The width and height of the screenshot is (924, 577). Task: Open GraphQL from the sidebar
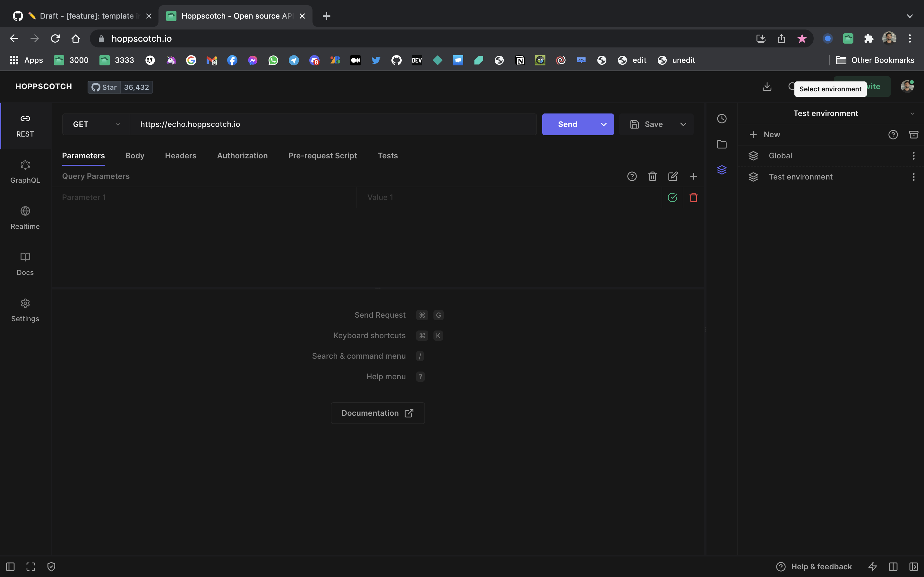(25, 172)
